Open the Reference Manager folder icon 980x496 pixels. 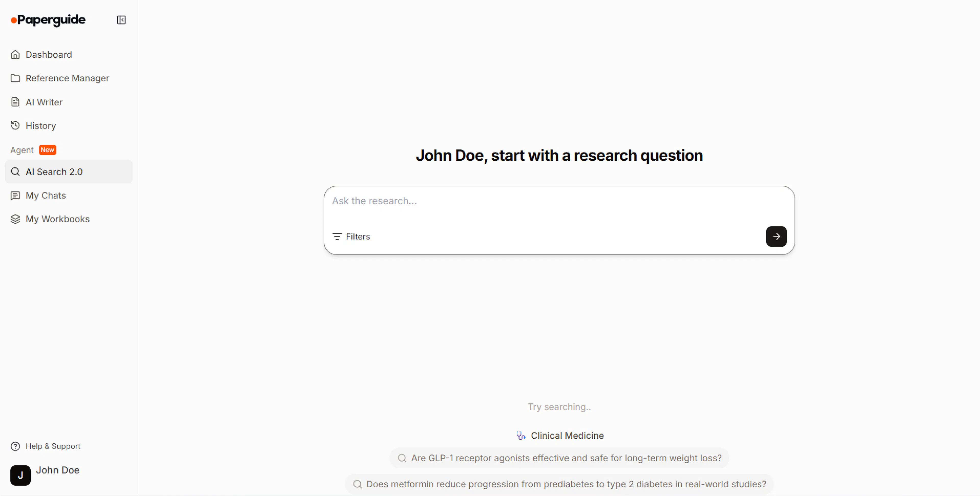[x=16, y=78]
